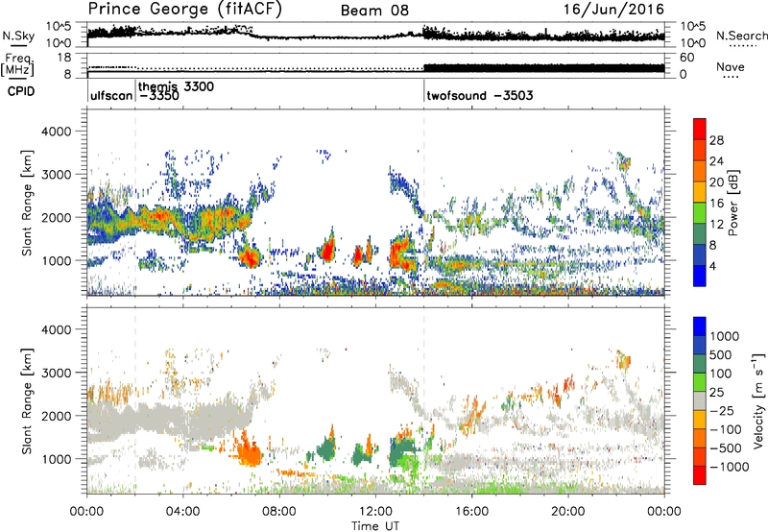Click the '-1000' tick on the Velocity scale
Image resolution: width=768 pixels, height=532 pixels.
click(x=730, y=467)
